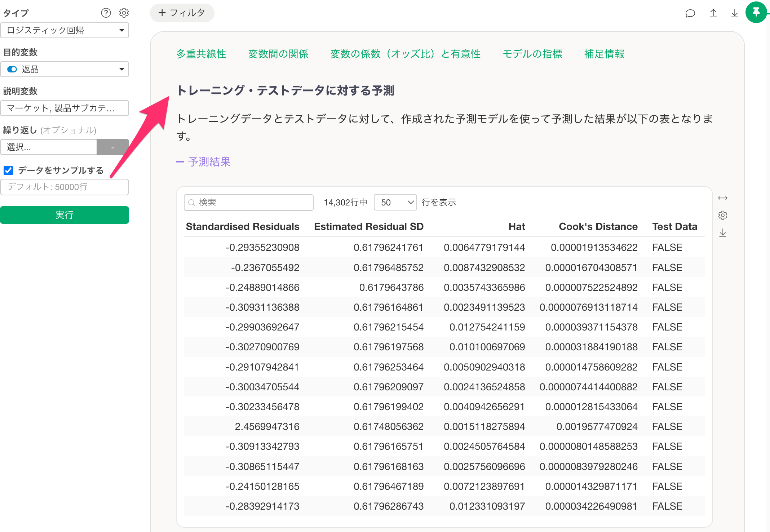Screen dimensions: 770x532
Task: Collapse the 予測結果 section
Action: 203,162
